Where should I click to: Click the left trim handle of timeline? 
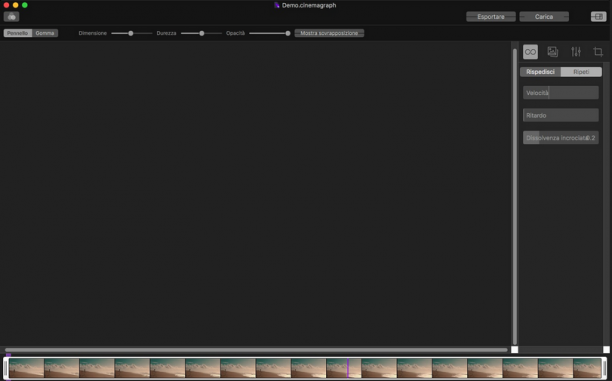(6, 368)
